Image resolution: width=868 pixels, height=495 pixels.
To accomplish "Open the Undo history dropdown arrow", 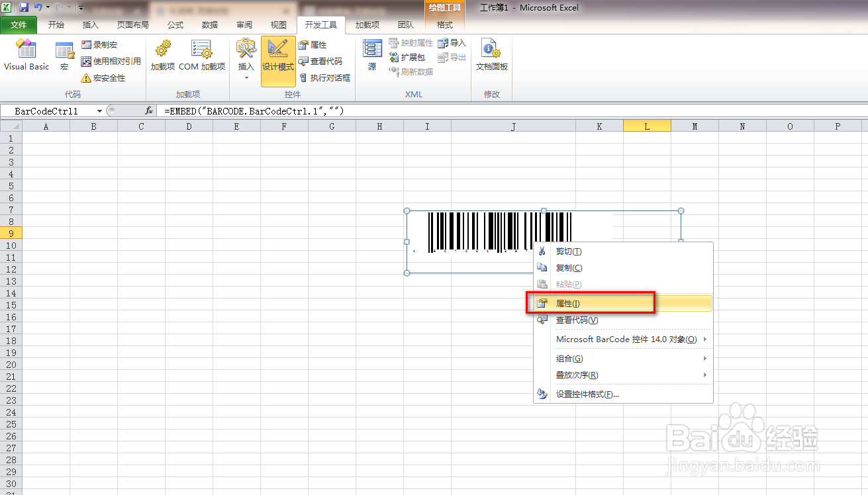I will [x=48, y=7].
